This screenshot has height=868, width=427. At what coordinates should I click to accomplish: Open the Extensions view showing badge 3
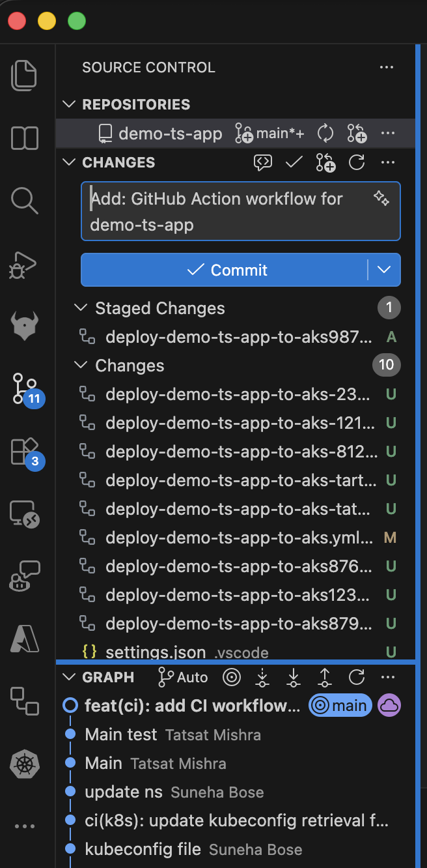pos(24,451)
